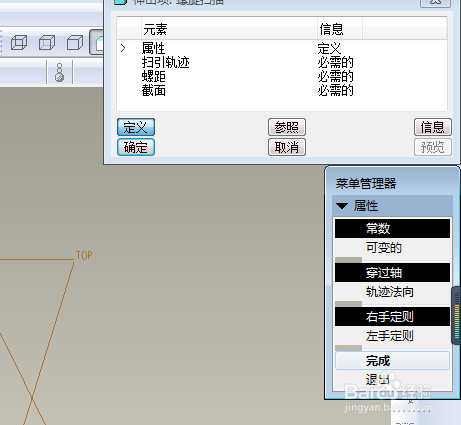Screen dimensions: 461x425
Task: Select the wireframe display mode icon
Action: point(19,43)
